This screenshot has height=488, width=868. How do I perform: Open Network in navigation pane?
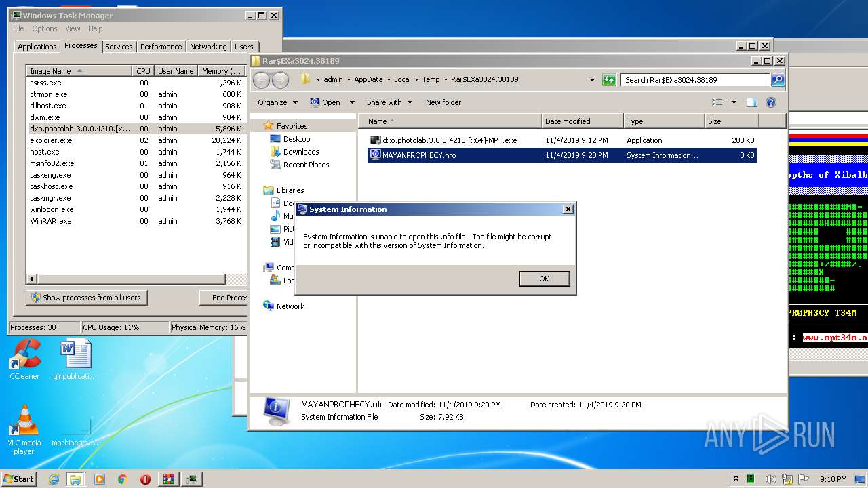pos(290,306)
